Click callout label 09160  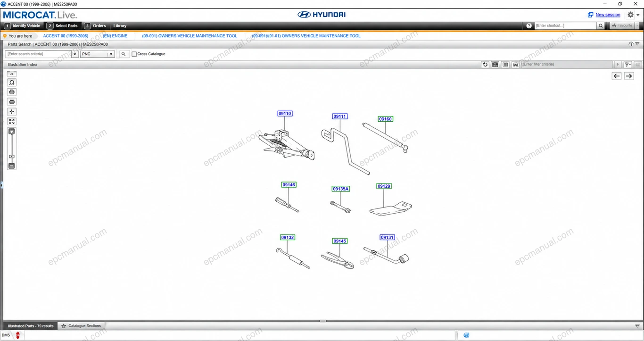385,119
